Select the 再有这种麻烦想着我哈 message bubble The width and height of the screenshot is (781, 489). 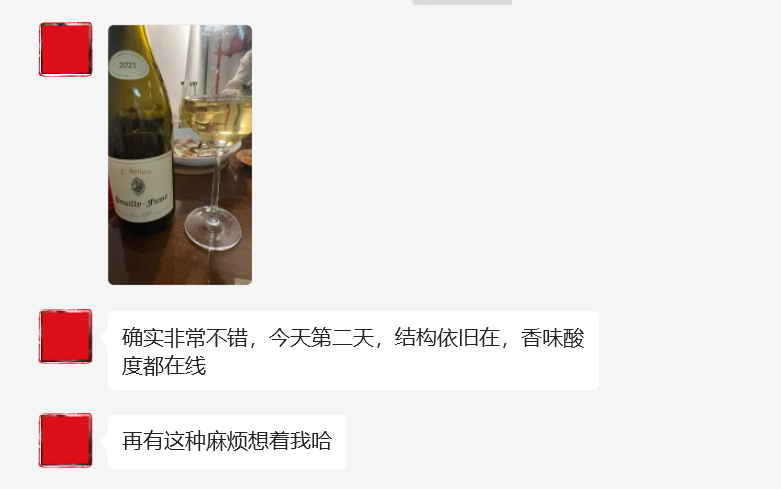point(227,442)
